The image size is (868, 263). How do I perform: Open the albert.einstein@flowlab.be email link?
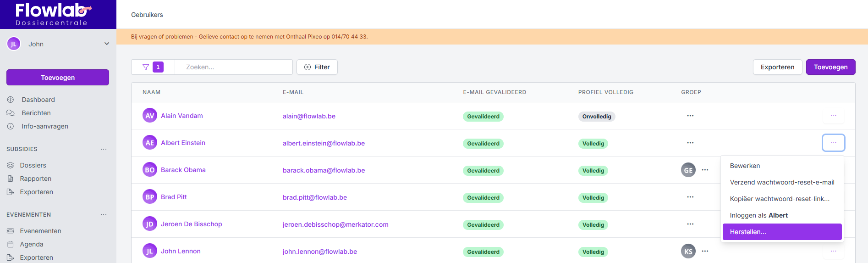[x=324, y=143]
